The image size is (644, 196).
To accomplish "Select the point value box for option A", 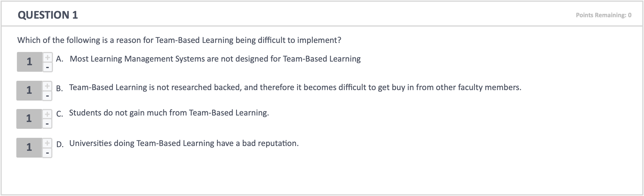I will click(x=30, y=62).
